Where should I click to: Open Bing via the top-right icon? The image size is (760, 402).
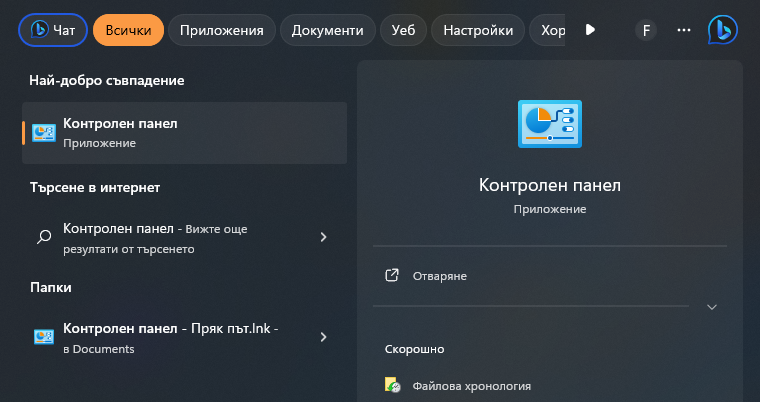click(x=723, y=30)
